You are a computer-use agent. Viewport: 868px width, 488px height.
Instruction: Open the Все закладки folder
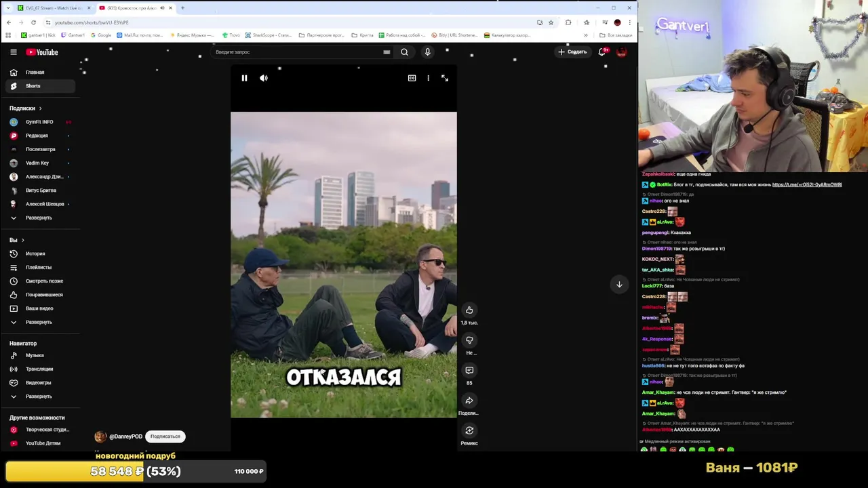pos(616,35)
